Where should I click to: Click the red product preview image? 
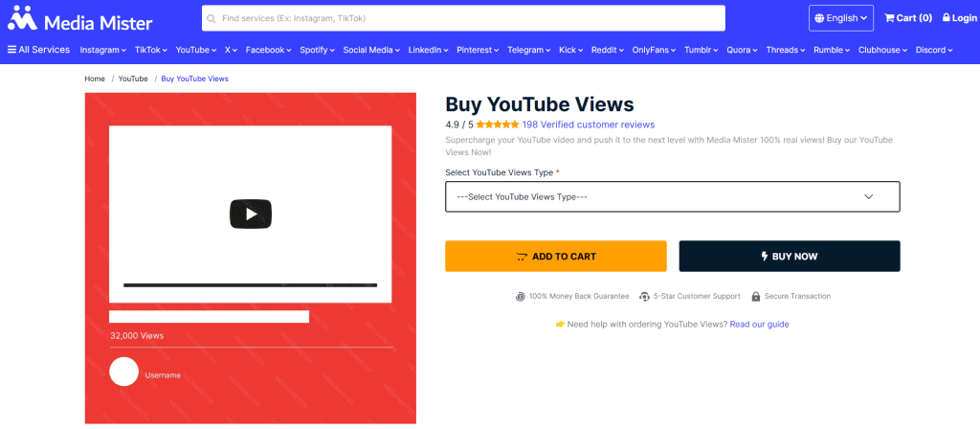(251, 259)
